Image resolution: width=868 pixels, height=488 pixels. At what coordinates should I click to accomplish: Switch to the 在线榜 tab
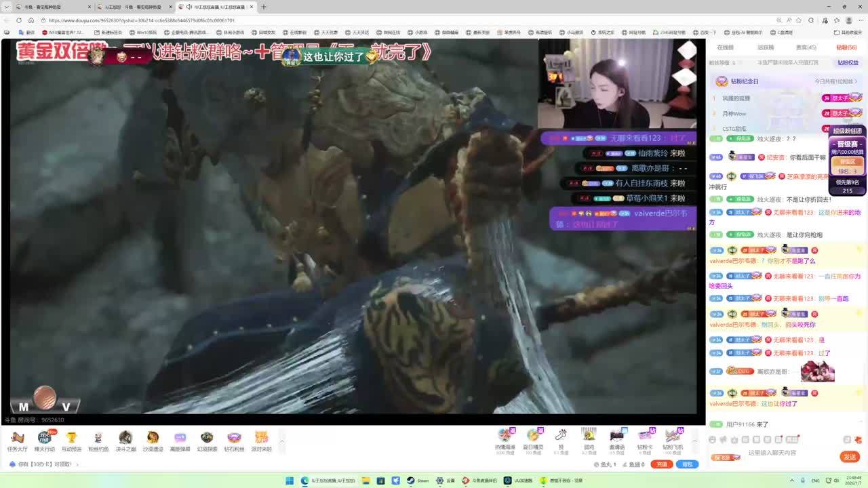[x=726, y=47]
